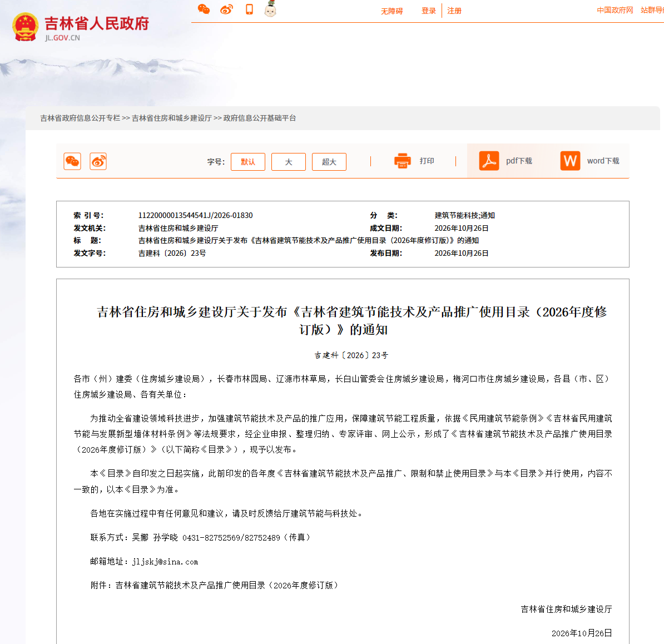Open the Weibo icon in the top header

pos(226,9)
